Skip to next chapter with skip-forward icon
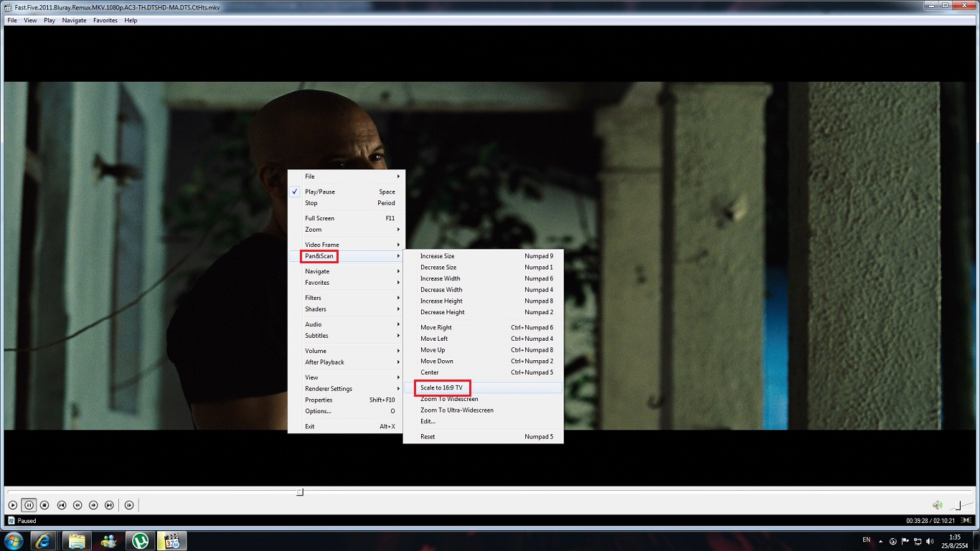Image resolution: width=980 pixels, height=551 pixels. (109, 505)
